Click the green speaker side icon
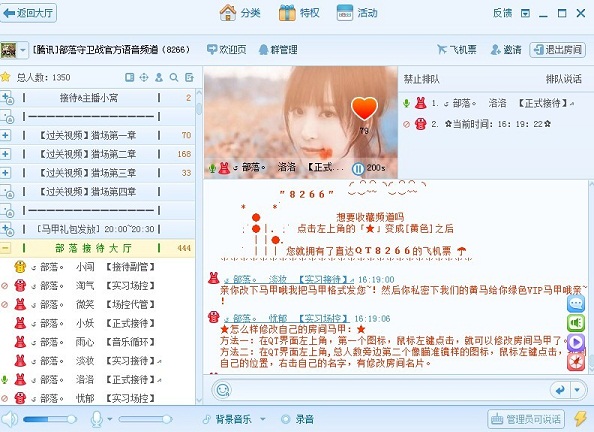Viewport: 594px width, 432px height. [x=576, y=323]
